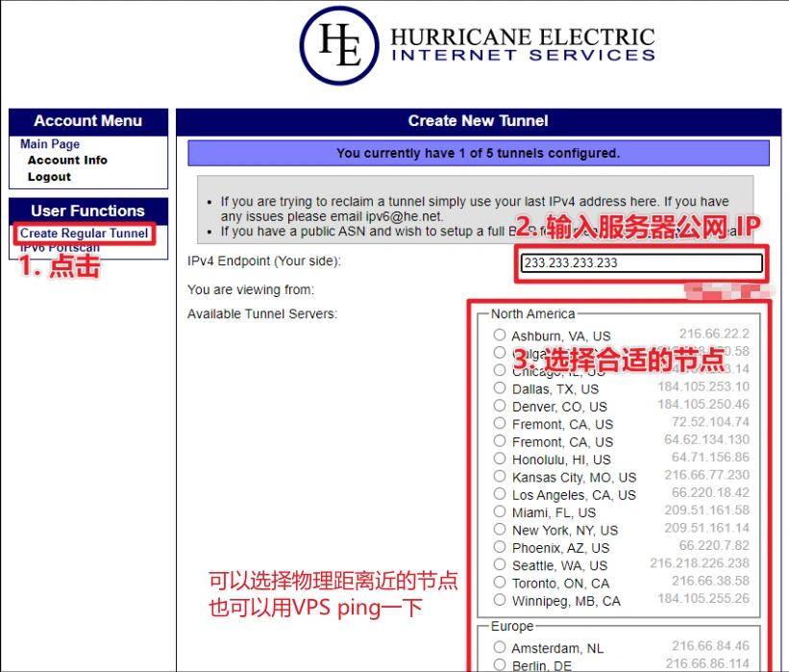789x672 pixels.
Task: Open the Main Page link
Action: pos(50,144)
